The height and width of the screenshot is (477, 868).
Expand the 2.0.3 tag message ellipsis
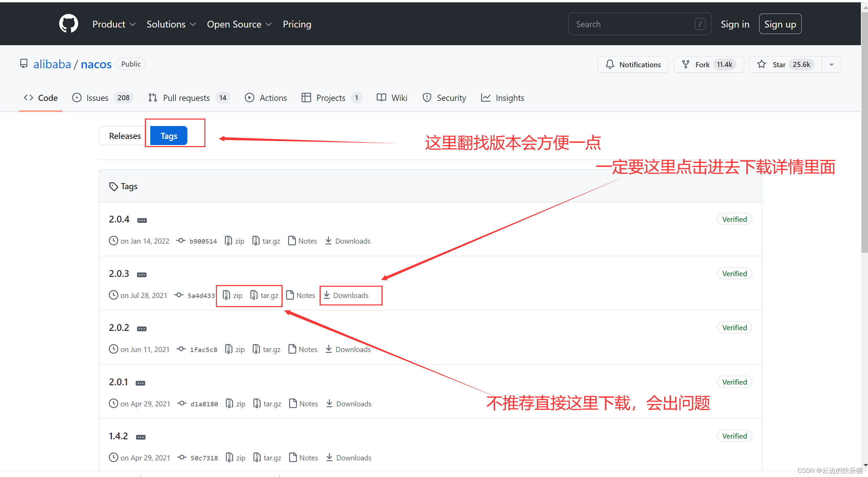[x=142, y=275]
